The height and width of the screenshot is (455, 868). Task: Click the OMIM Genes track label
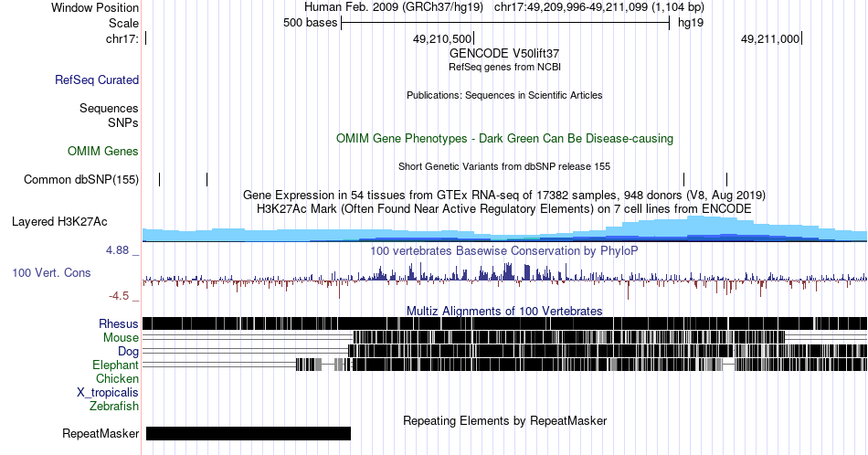pyautogui.click(x=103, y=151)
